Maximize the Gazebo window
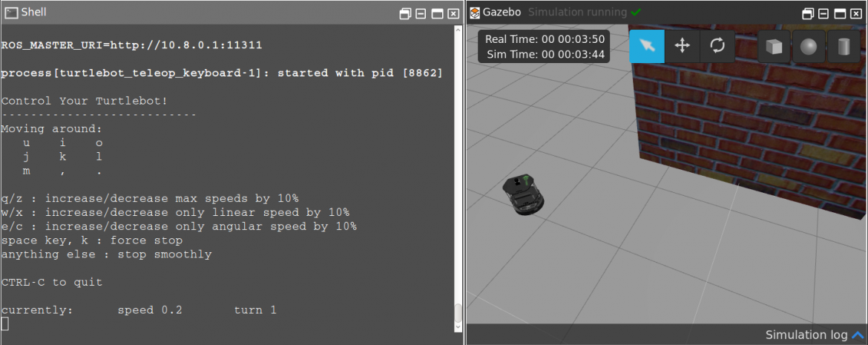This screenshot has width=868, height=345. point(841,14)
